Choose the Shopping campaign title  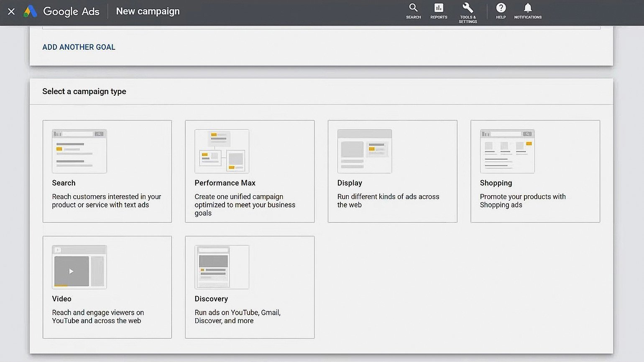tap(496, 183)
